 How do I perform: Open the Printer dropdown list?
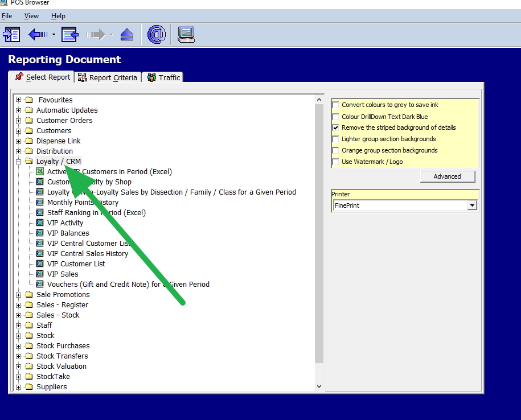pos(472,205)
